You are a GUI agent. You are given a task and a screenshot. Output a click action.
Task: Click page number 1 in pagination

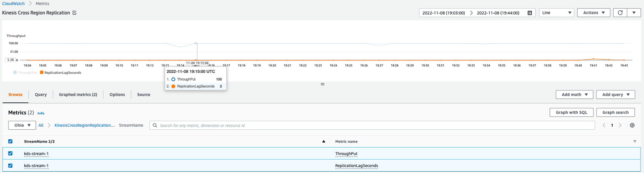612,125
